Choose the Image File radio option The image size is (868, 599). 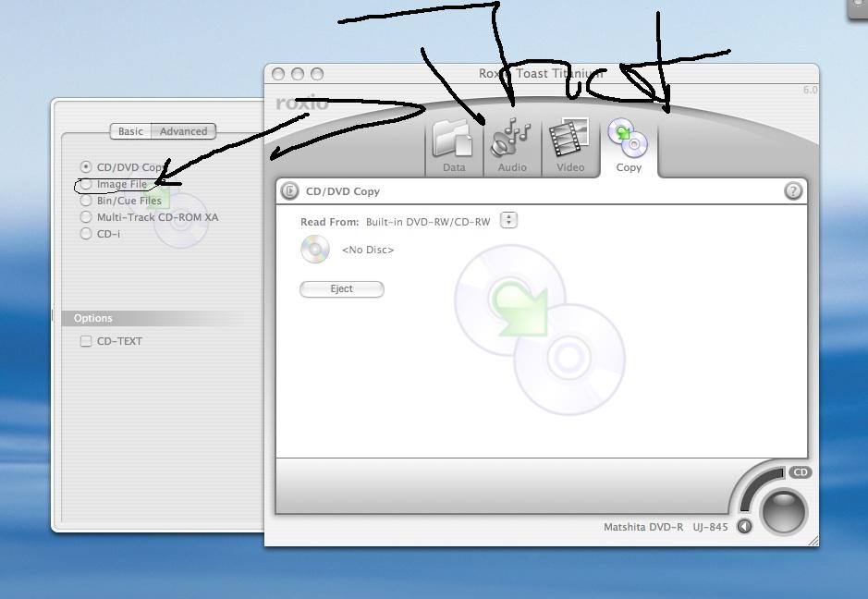pos(86,184)
